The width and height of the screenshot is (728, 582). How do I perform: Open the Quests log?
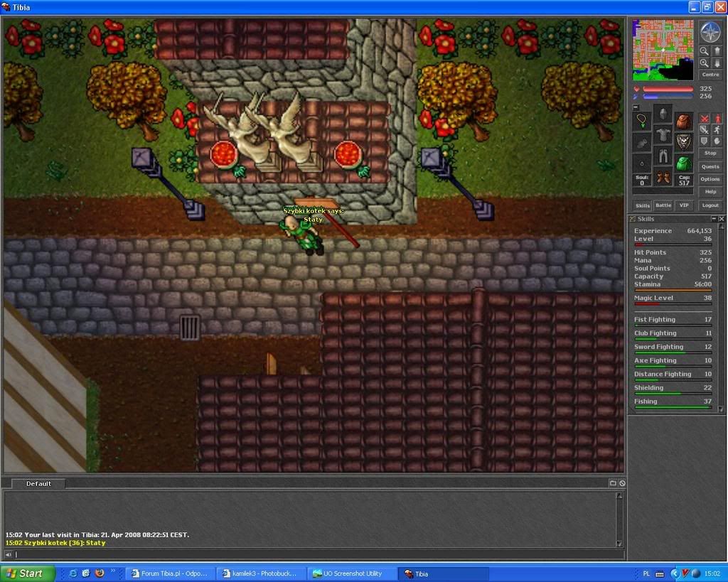point(710,166)
